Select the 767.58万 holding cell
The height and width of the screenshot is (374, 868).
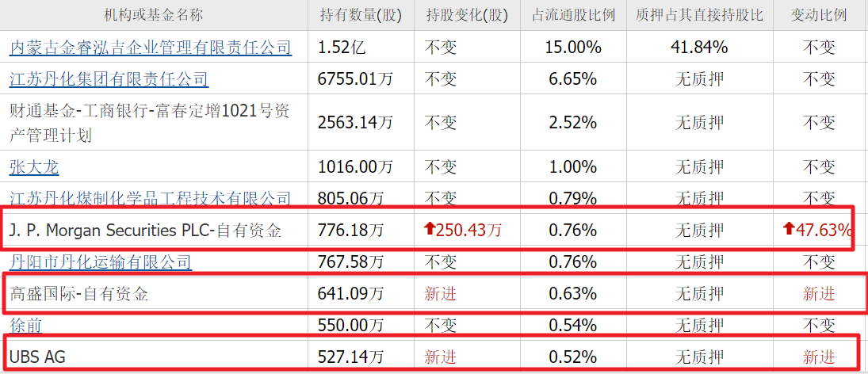(351, 261)
